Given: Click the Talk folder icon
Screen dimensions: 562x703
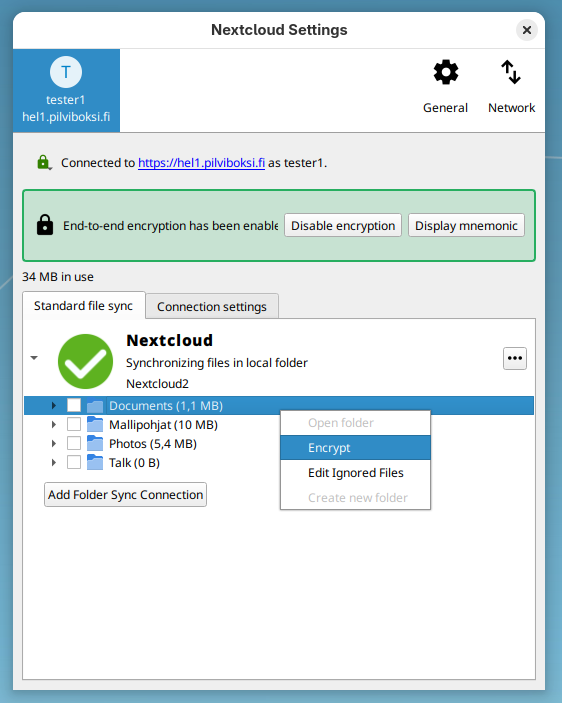Looking at the screenshot, I should click(95, 462).
